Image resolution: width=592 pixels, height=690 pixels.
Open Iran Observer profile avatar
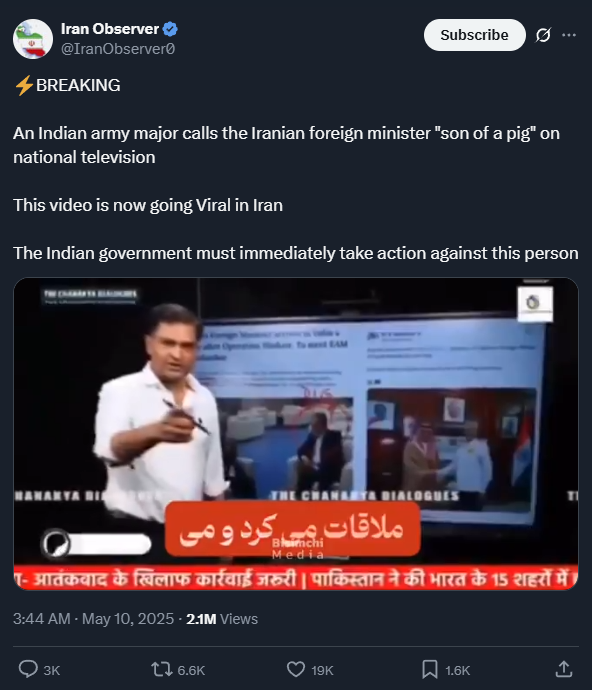33,39
